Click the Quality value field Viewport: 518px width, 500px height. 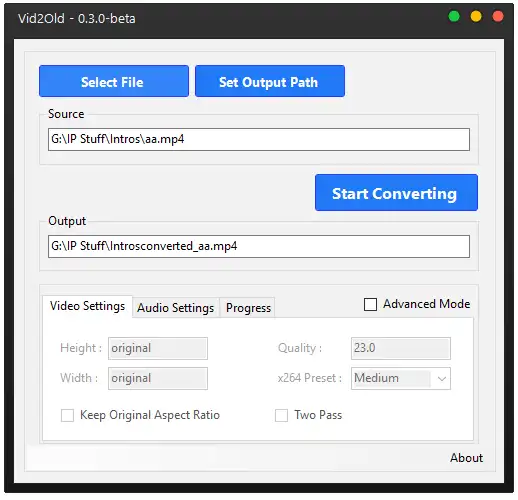pos(401,348)
